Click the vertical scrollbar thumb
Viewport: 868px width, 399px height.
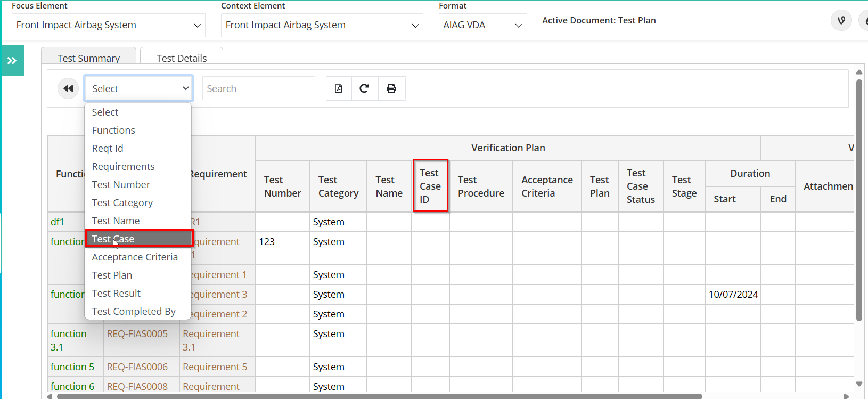(x=859, y=200)
